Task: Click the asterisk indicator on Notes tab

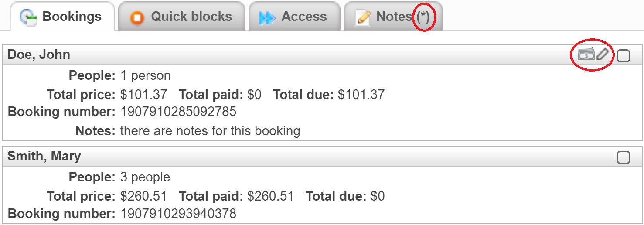Action: (423, 17)
